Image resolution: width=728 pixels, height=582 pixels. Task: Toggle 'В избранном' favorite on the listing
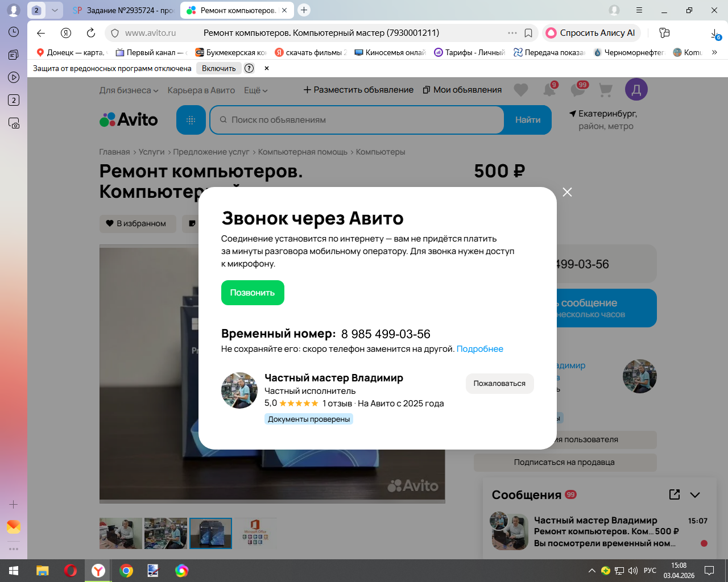pos(138,224)
